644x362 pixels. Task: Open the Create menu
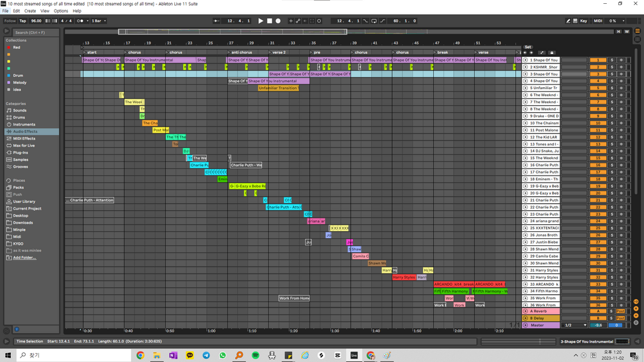30,11
